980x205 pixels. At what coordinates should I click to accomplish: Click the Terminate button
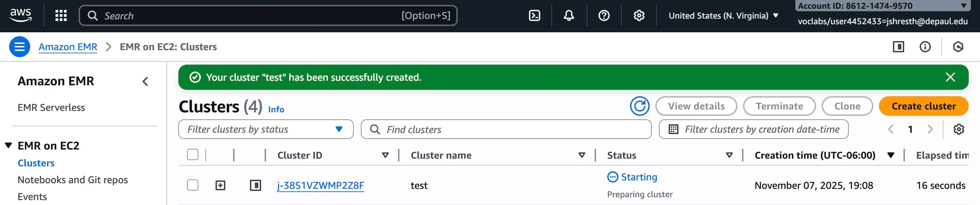pyautogui.click(x=779, y=106)
